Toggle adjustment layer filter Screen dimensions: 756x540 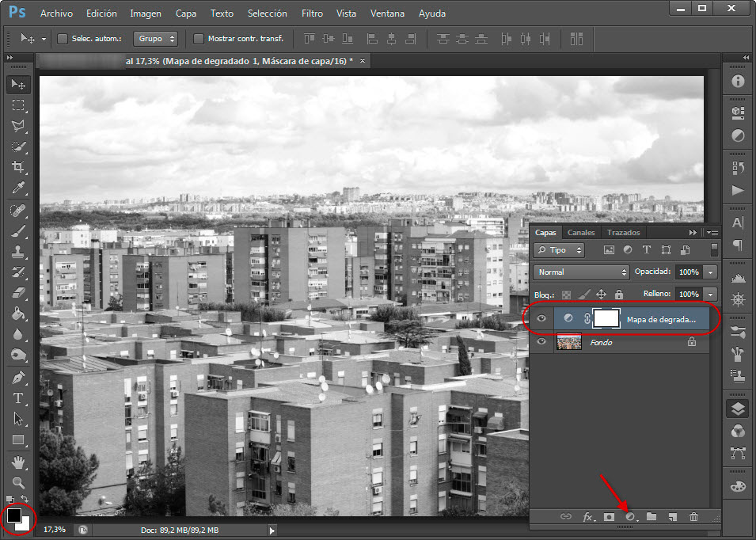coord(628,249)
